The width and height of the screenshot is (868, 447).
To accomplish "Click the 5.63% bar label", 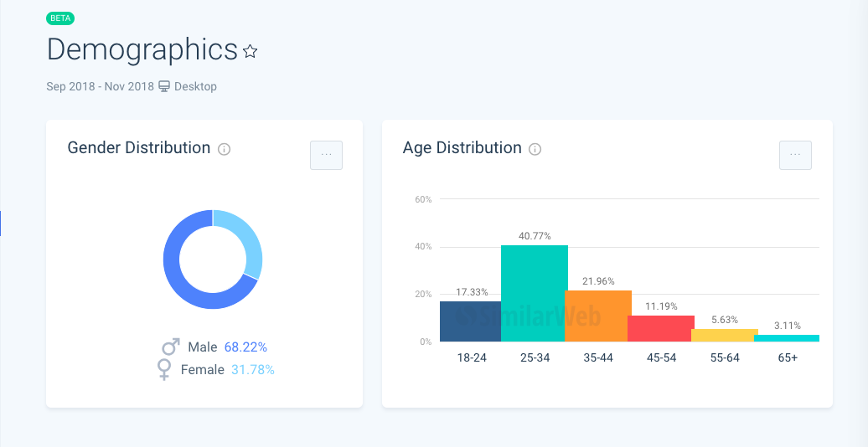I will [725, 319].
